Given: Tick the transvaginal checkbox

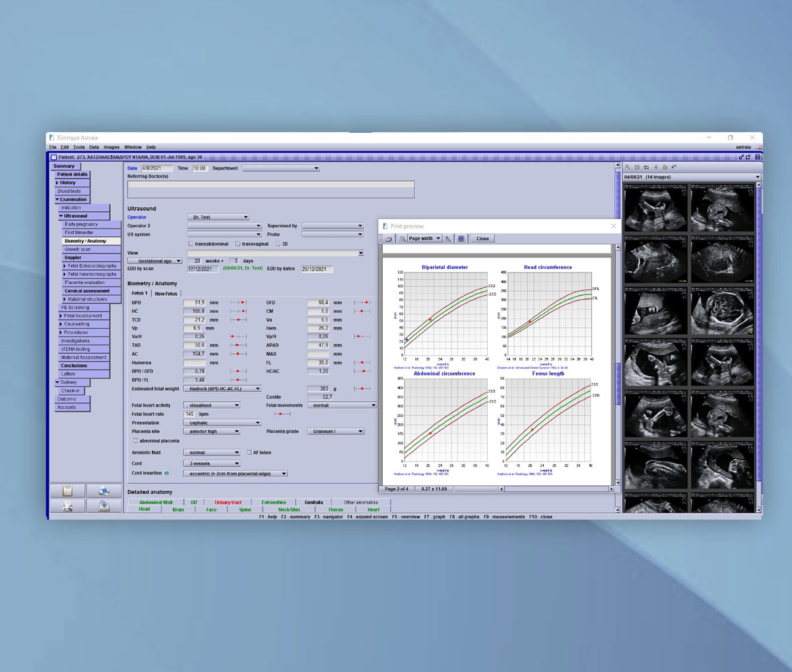Looking at the screenshot, I should pyautogui.click(x=238, y=244).
